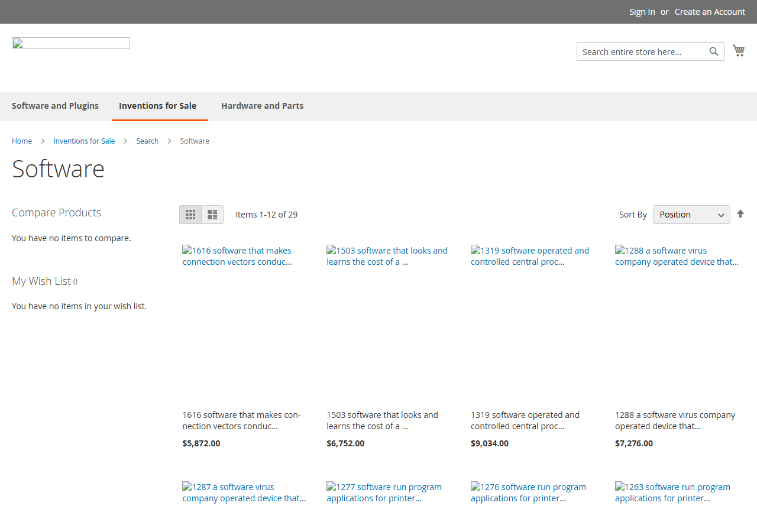Click the search magnifier icon
This screenshot has width=757, height=532.
pos(714,51)
